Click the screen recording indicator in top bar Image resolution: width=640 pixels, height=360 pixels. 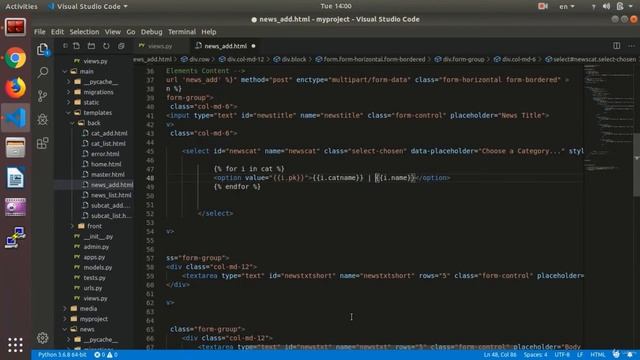542,6
